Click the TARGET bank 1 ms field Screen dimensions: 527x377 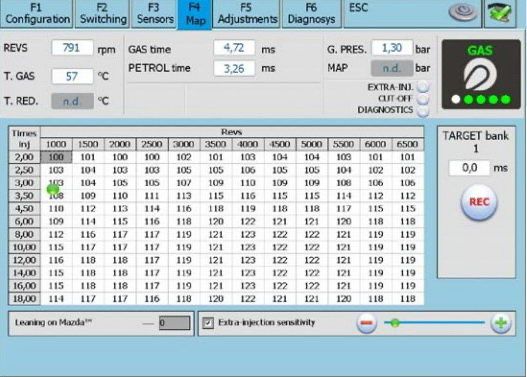(469, 168)
